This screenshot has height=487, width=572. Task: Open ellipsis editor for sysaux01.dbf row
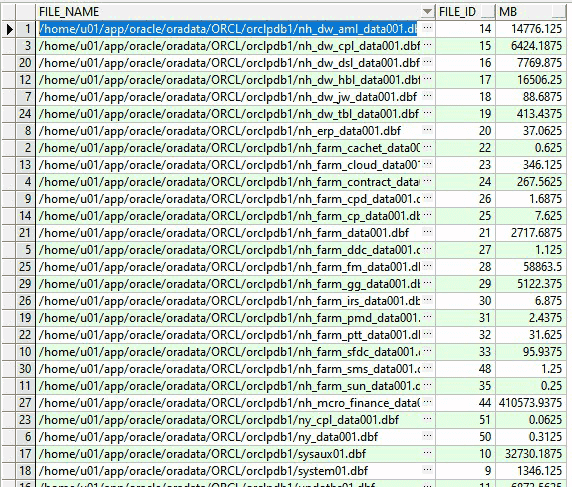tap(428, 454)
